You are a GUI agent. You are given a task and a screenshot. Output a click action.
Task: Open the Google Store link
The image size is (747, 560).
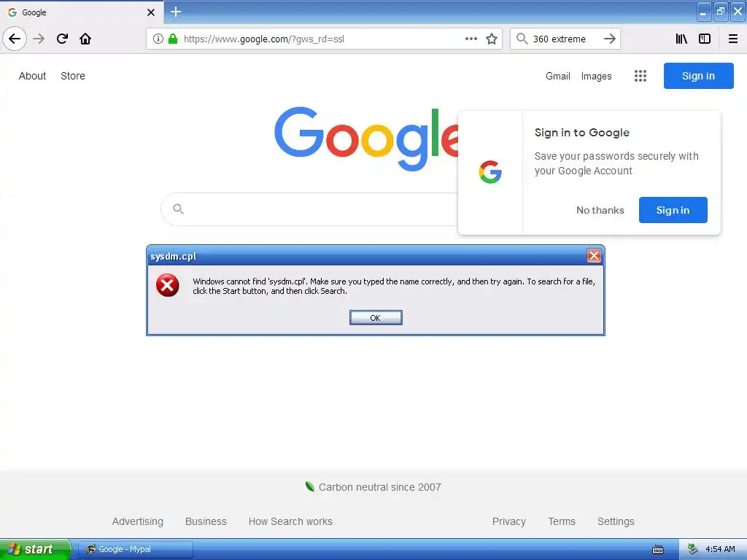[72, 76]
